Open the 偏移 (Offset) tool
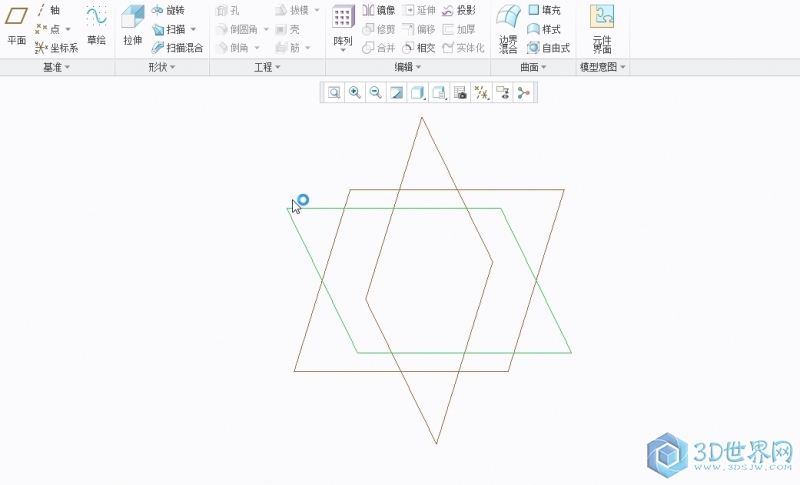This screenshot has width=800, height=485. [419, 29]
